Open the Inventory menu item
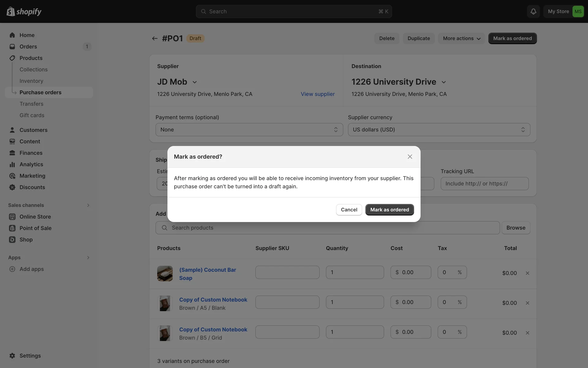 pyautogui.click(x=31, y=81)
